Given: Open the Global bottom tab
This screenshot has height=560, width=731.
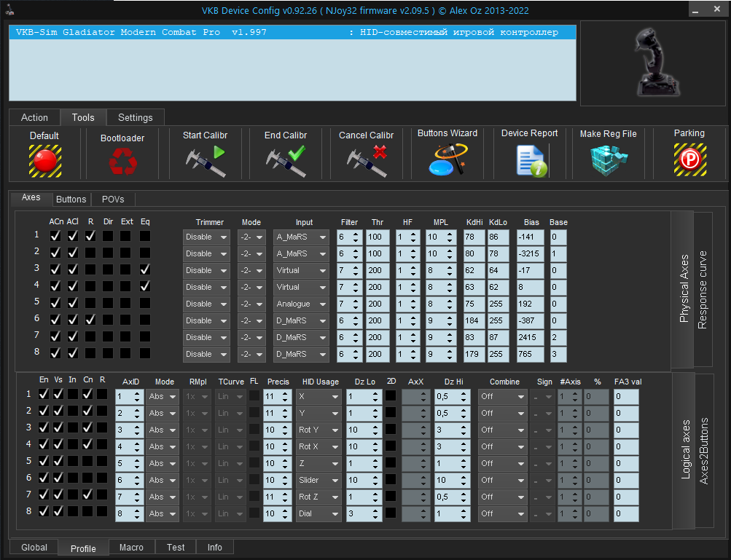Looking at the screenshot, I should [x=34, y=548].
